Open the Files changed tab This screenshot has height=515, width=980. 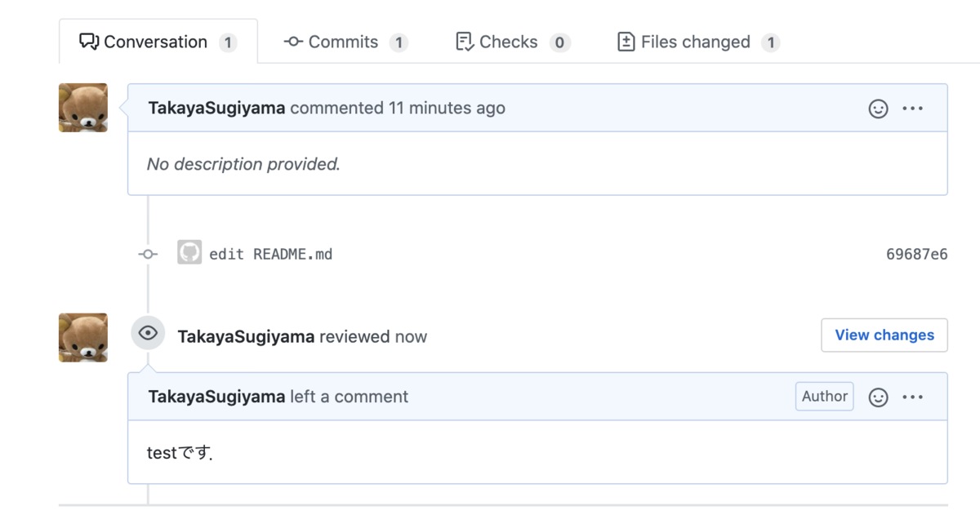699,42
